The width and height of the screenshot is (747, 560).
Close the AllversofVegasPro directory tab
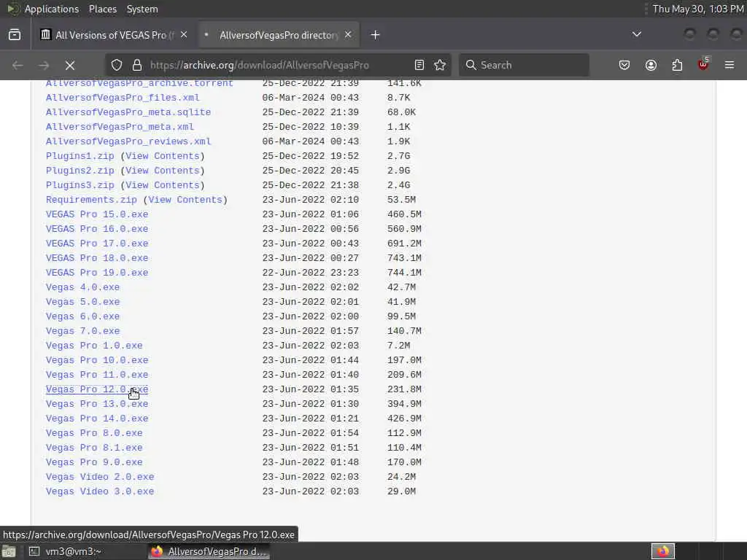tap(348, 35)
